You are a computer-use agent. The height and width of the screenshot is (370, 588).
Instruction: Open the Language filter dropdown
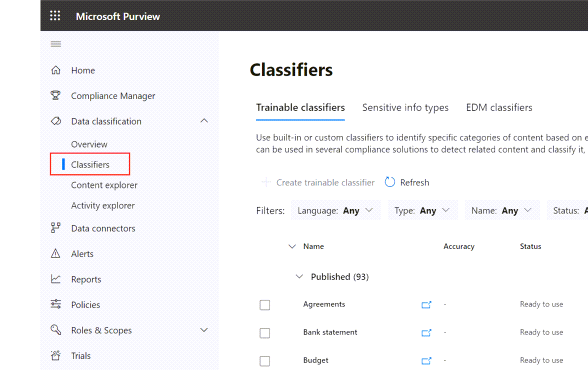pos(335,210)
